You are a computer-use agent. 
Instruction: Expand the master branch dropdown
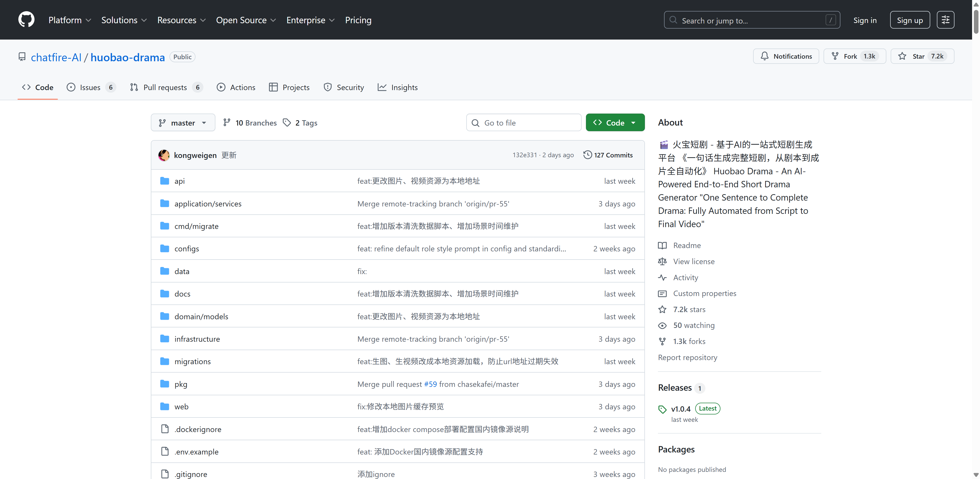point(183,122)
